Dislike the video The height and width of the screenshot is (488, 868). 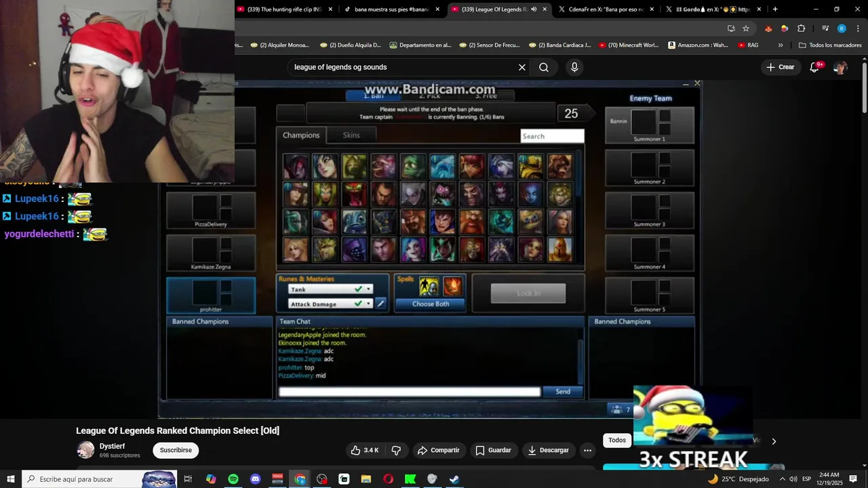(396, 450)
